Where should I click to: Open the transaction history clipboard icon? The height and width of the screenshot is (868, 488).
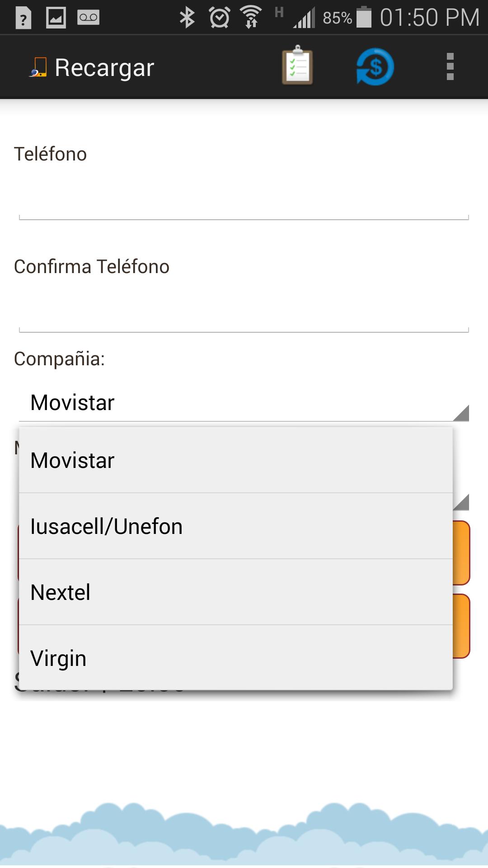point(297,66)
